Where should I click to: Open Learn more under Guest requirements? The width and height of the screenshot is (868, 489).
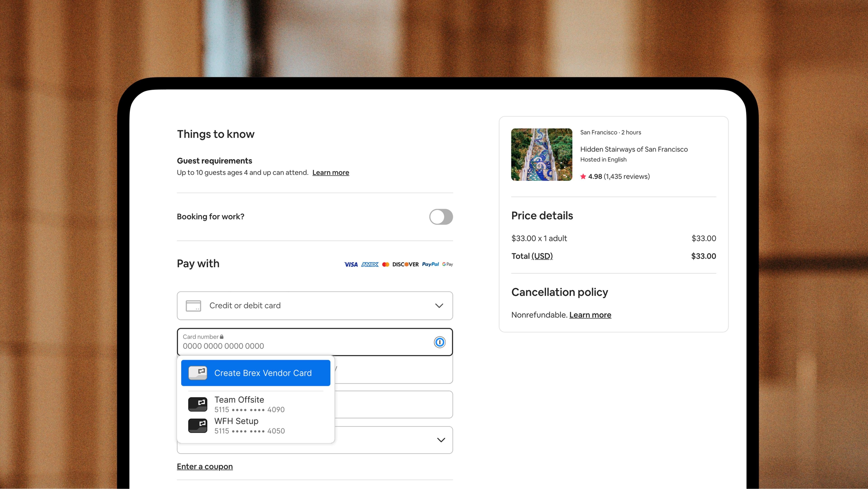pyautogui.click(x=330, y=172)
